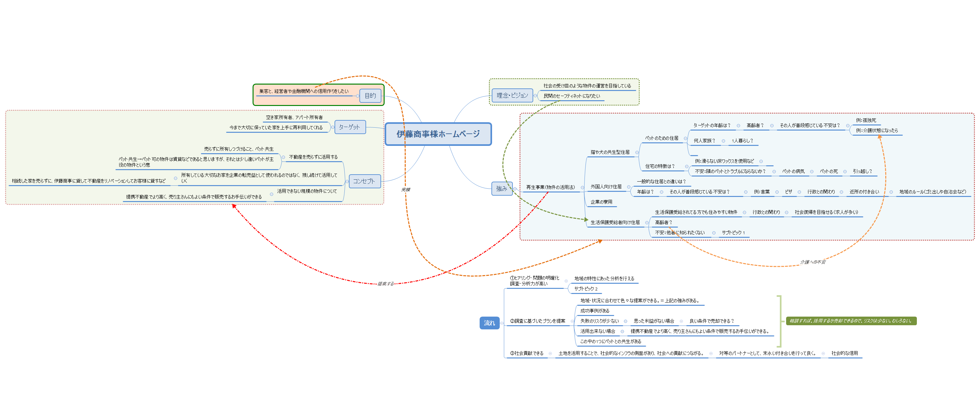Select topic 一般的な住居との違いは?
Screen dimensions: 980x398
[x=661, y=182]
